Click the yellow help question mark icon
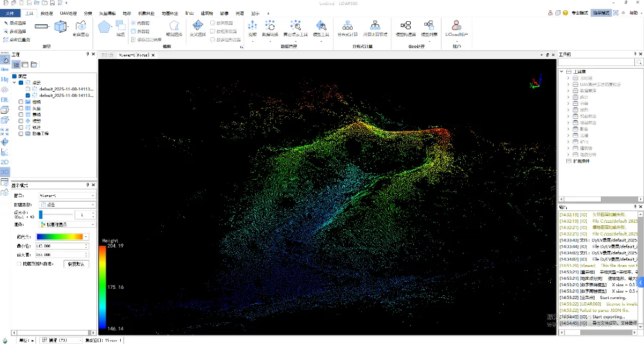This screenshot has width=644, height=344. (566, 13)
